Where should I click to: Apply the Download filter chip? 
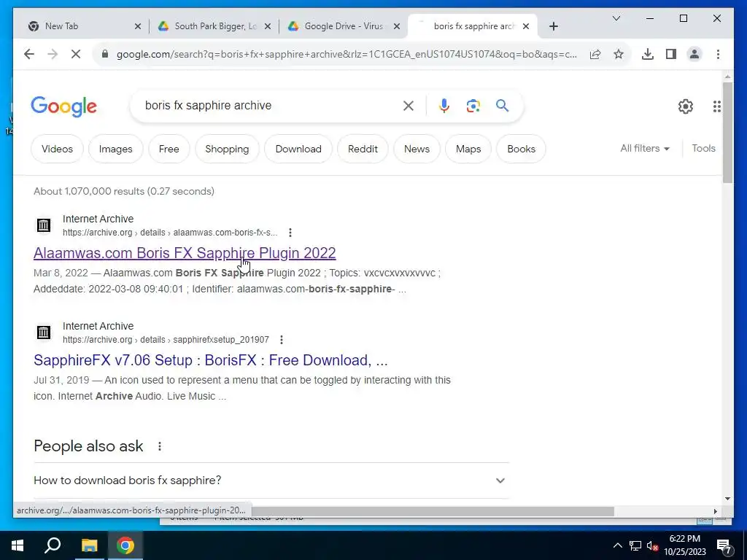(x=298, y=149)
